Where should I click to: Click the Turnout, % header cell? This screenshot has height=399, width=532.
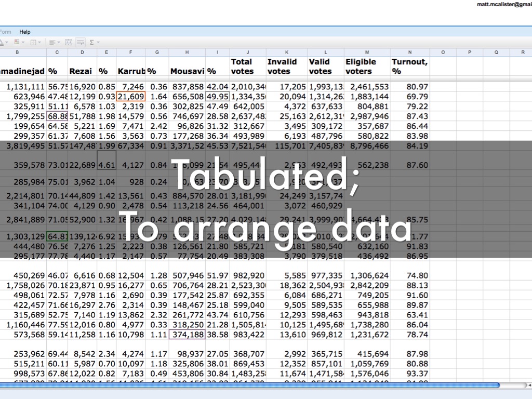click(410, 66)
